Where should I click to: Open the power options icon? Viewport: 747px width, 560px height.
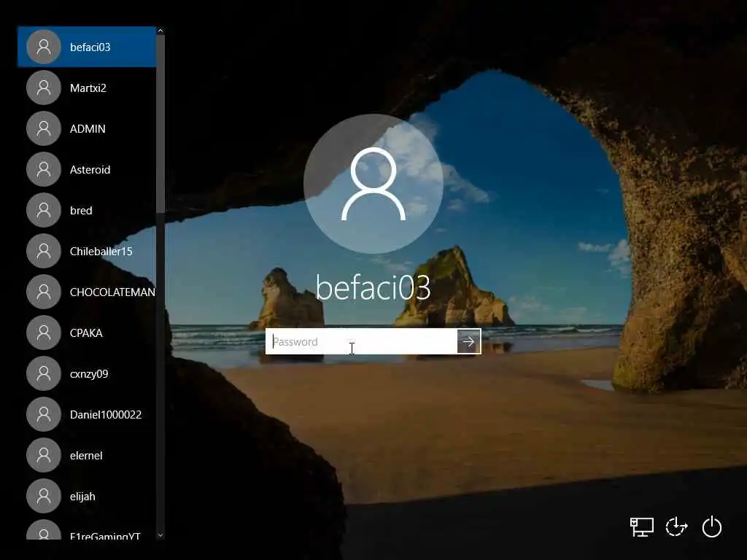712,526
